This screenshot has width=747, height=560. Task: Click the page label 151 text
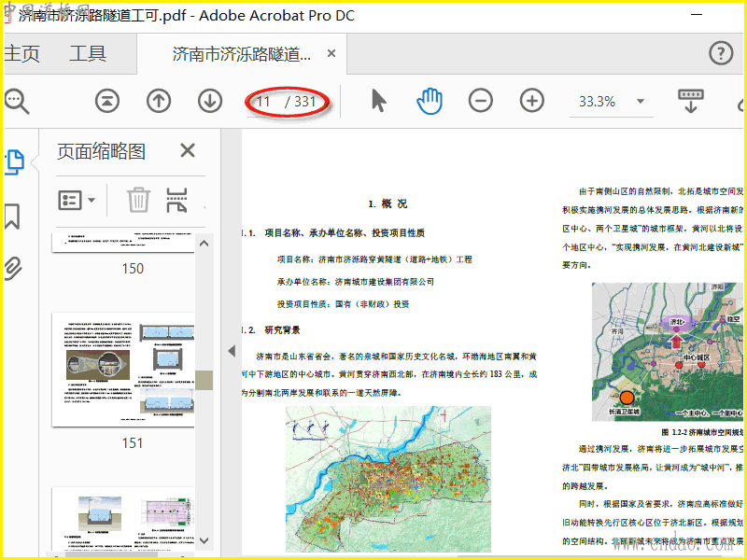tap(133, 442)
